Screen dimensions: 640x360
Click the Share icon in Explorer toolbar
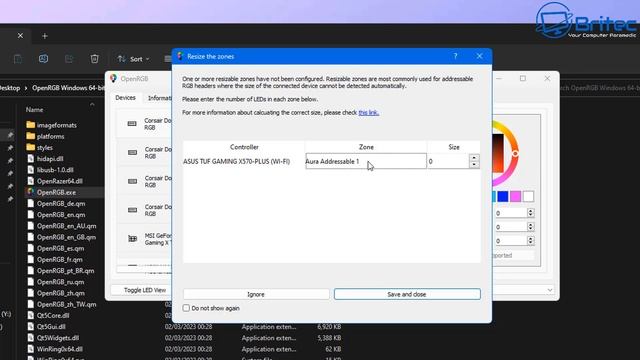pos(69,59)
